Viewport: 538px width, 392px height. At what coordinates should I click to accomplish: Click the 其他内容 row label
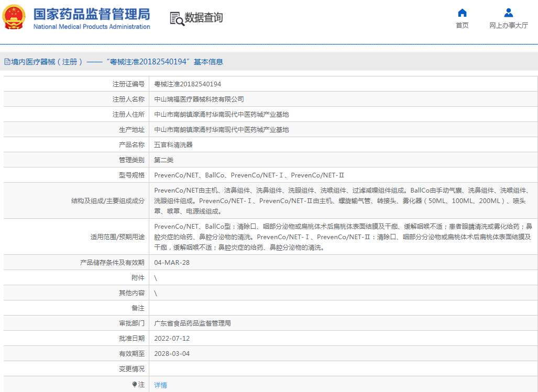click(x=132, y=293)
